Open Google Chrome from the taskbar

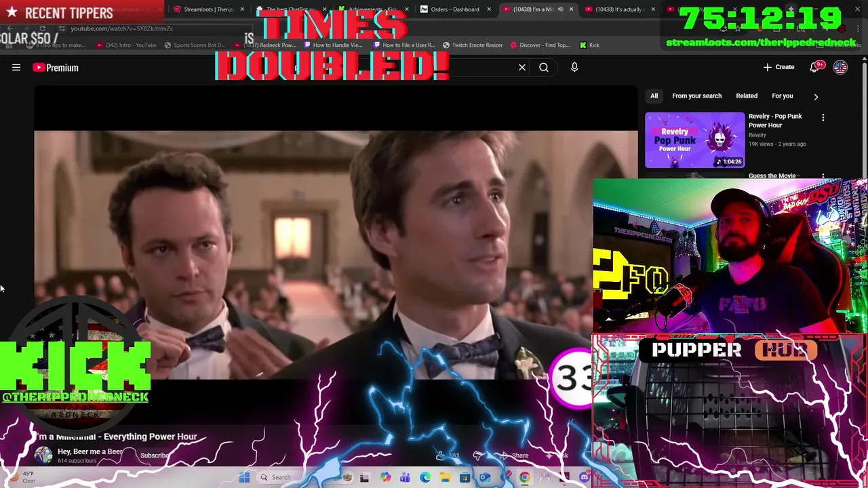[x=525, y=478]
